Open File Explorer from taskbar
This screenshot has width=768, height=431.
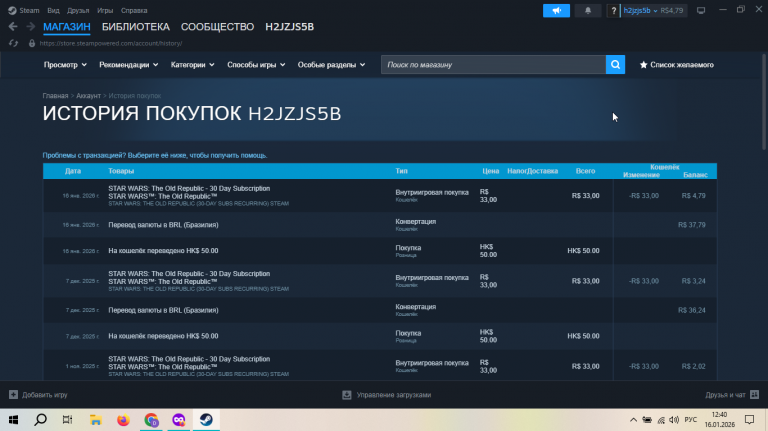[x=96, y=420]
